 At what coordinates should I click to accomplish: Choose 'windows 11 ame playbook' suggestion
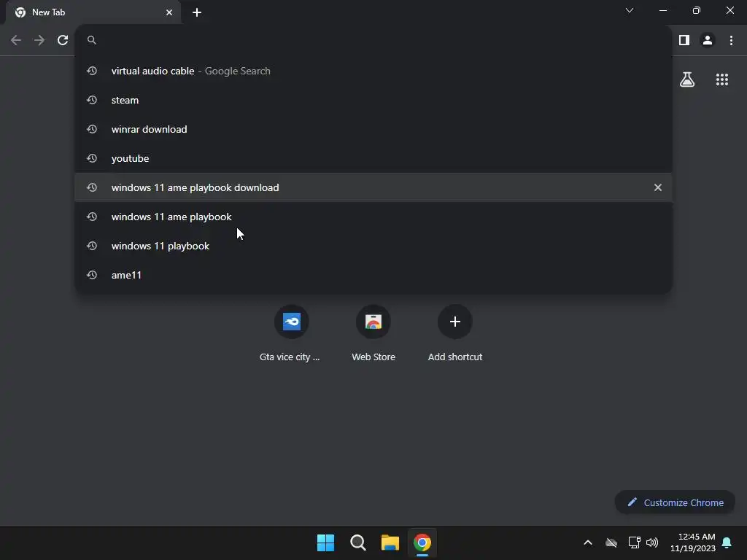coord(373,217)
